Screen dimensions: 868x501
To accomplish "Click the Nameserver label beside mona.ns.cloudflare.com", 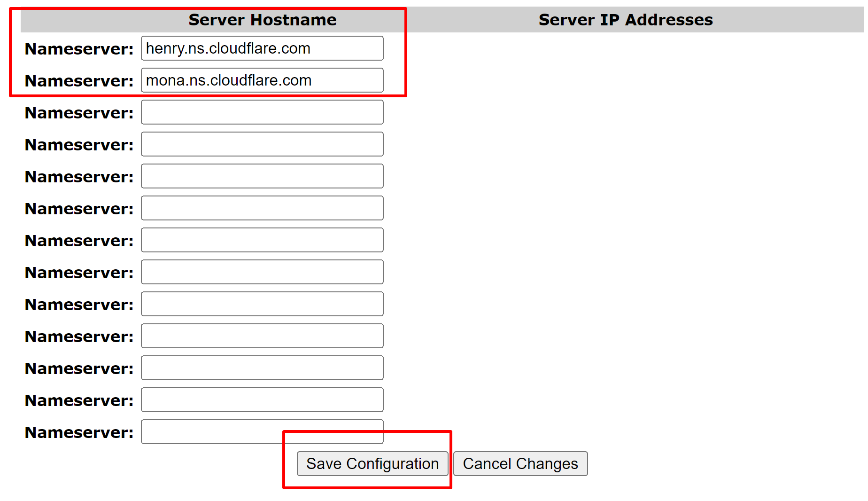I will 79,81.
